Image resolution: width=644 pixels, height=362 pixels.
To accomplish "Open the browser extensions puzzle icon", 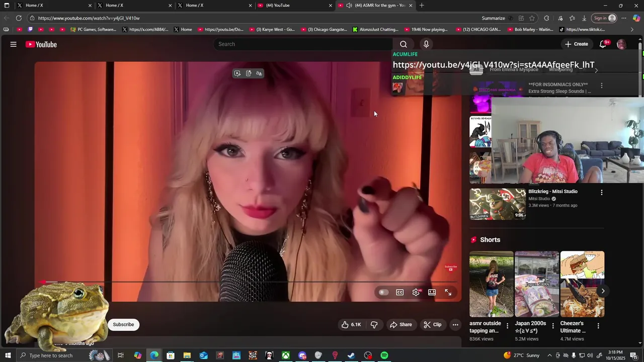I will coord(546,18).
